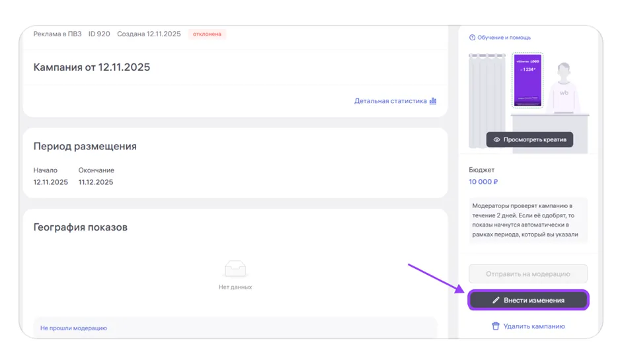Open the Детальная статистика link
622x364 pixels.
[x=390, y=101]
